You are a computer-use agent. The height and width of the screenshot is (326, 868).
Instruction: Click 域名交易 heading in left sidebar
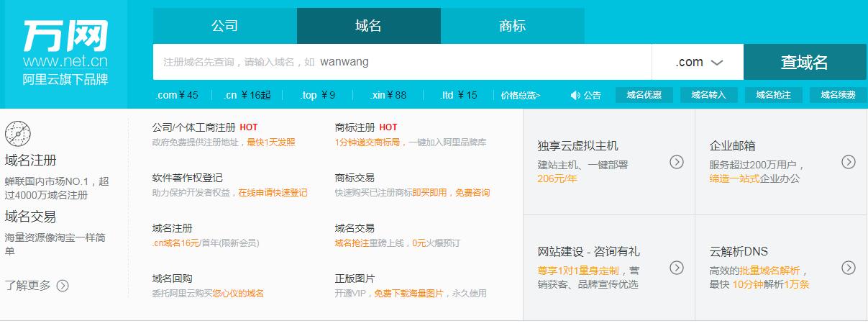coord(30,217)
